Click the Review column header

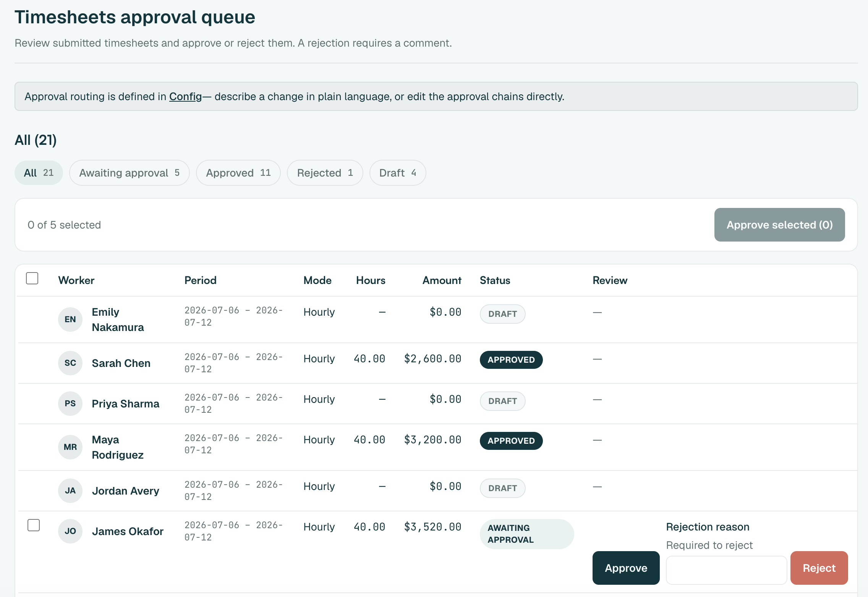(x=610, y=280)
